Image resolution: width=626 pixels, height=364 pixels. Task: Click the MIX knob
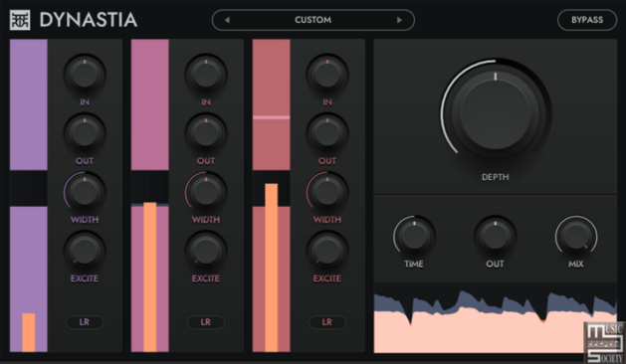pyautogui.click(x=576, y=236)
